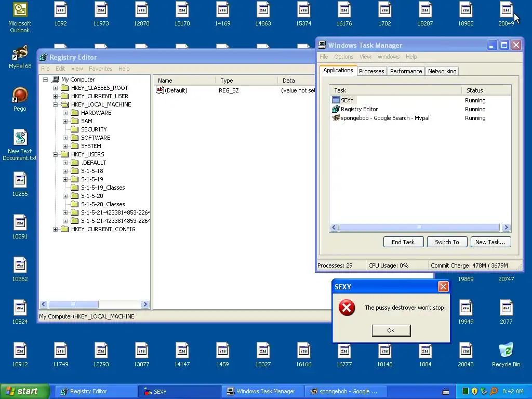The height and width of the screenshot is (399, 532).
Task: Select desktop file icon 13170
Action: tap(182, 14)
